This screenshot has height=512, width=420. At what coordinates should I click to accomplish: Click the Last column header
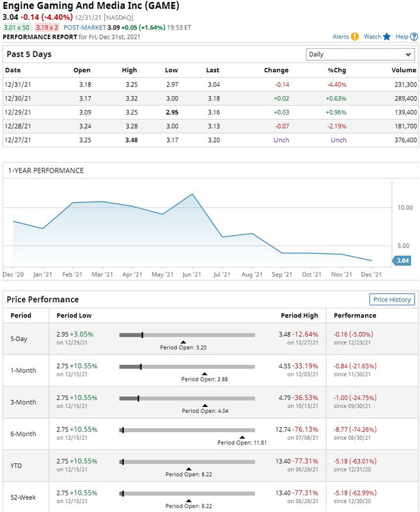pos(213,70)
